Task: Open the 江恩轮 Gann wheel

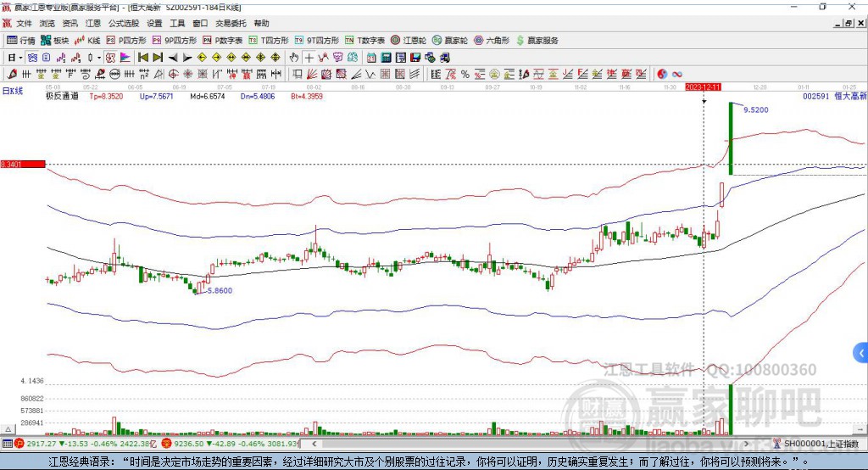Action: coord(409,41)
